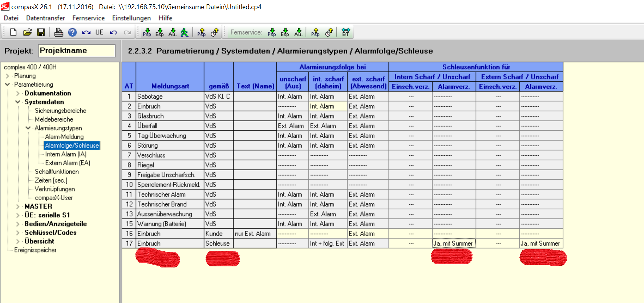Open Ereignisspeicher in the navigation tree
Viewport: 644px width, 303px height.
(x=35, y=250)
